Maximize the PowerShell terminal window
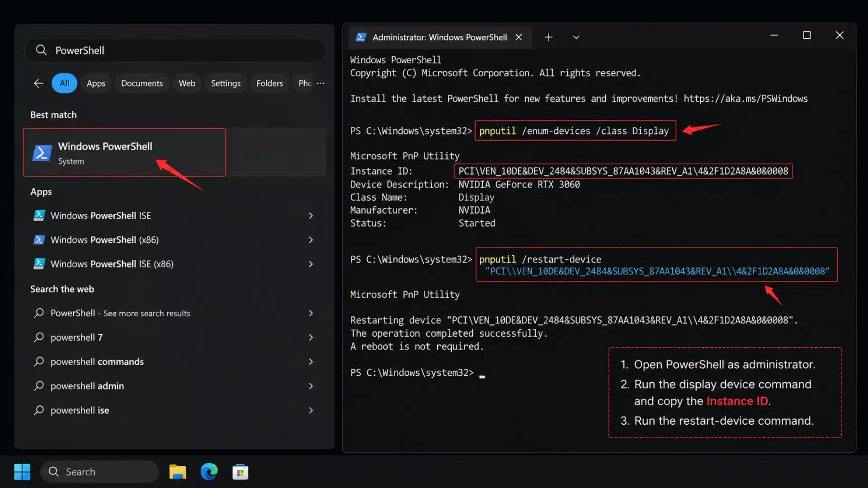The height and width of the screenshot is (488, 868). (x=807, y=35)
